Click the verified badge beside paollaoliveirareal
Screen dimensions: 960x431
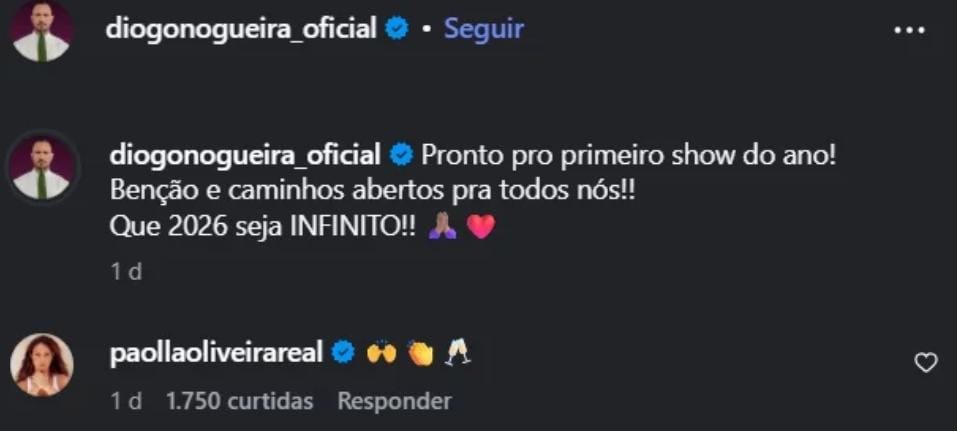pos(343,353)
